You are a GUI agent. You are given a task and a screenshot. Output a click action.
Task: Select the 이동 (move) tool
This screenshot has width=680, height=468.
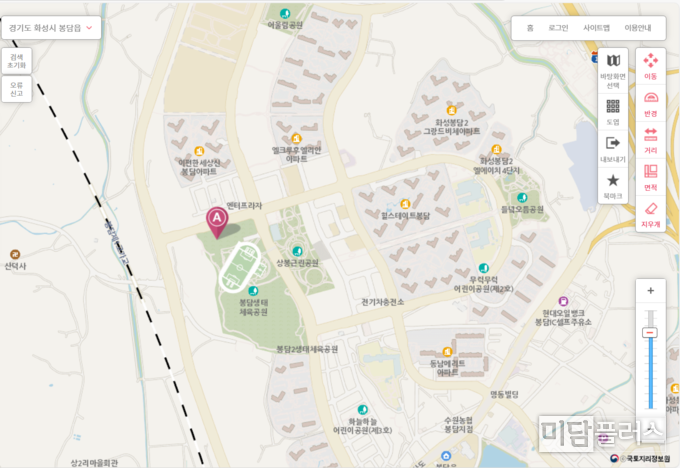tap(650, 66)
